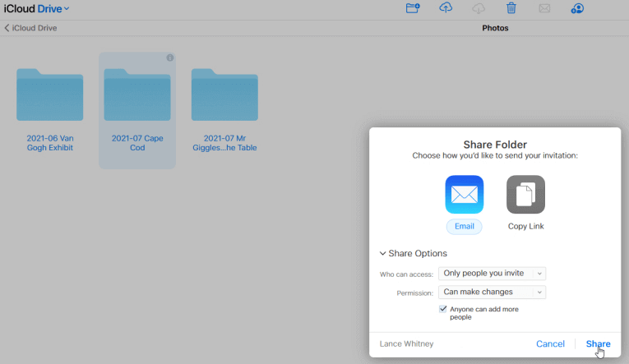Select the 2021-07 Mr Giggles folder icon

224,94
